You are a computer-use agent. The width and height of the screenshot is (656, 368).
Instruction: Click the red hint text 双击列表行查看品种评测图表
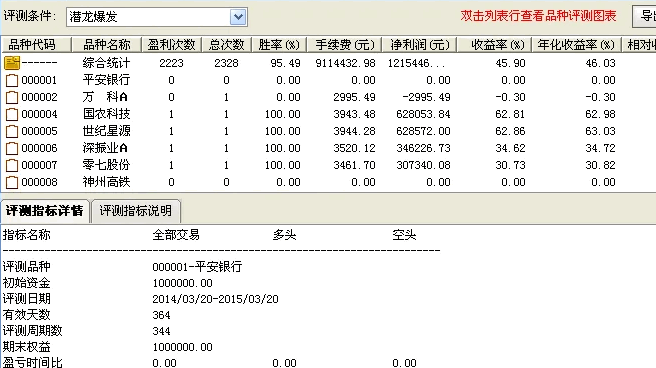tap(538, 16)
